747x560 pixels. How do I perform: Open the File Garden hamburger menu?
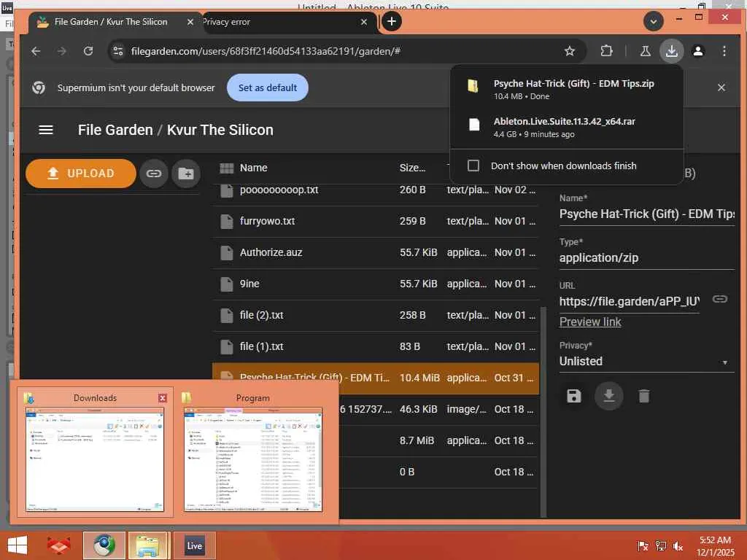pos(46,130)
